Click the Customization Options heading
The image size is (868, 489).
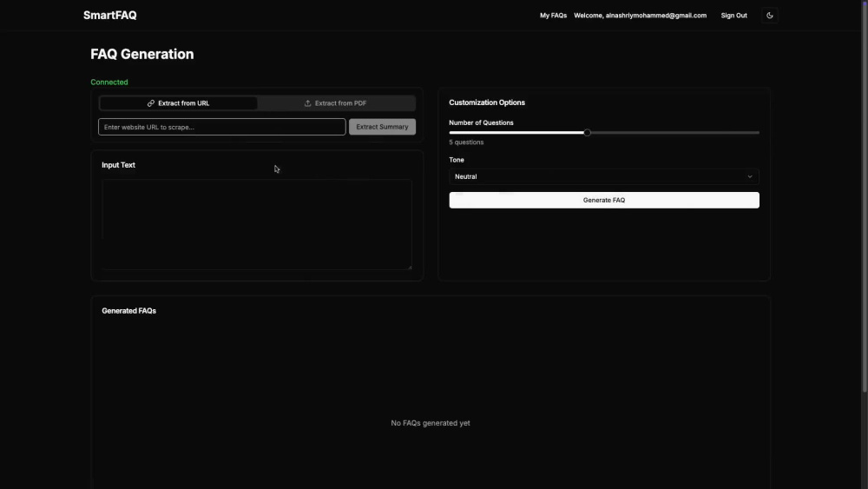(x=487, y=102)
